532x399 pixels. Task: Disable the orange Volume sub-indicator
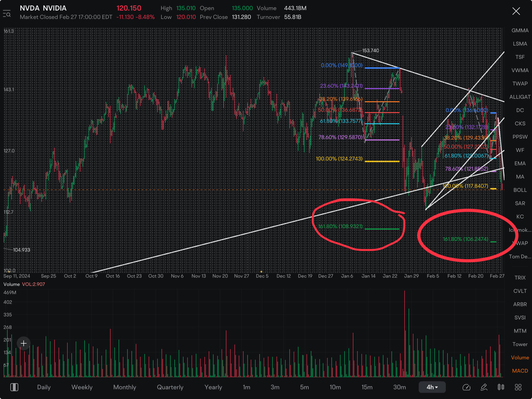(520, 357)
